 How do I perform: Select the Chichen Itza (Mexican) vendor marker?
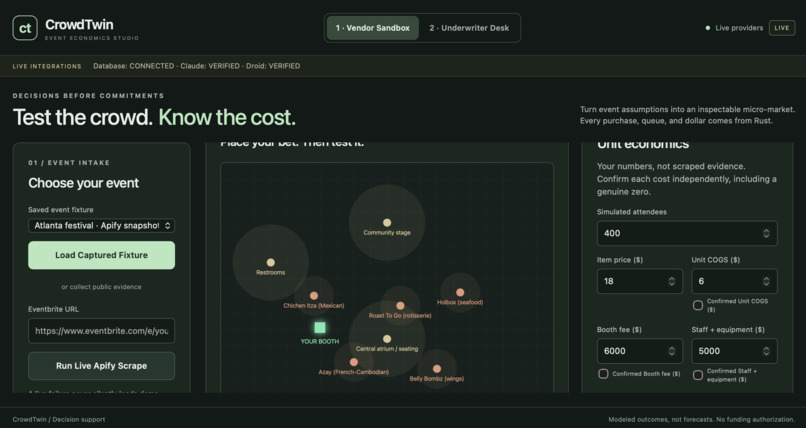[x=314, y=295]
